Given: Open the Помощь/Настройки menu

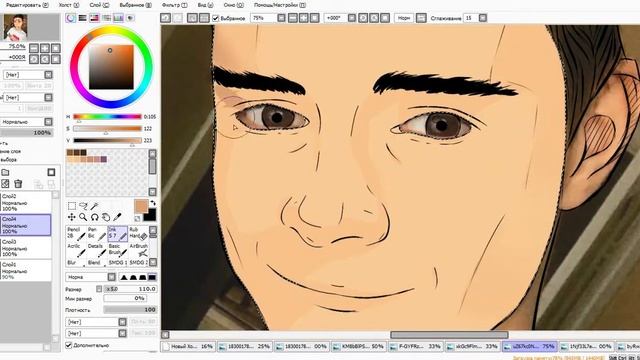Looking at the screenshot, I should coord(280,5).
